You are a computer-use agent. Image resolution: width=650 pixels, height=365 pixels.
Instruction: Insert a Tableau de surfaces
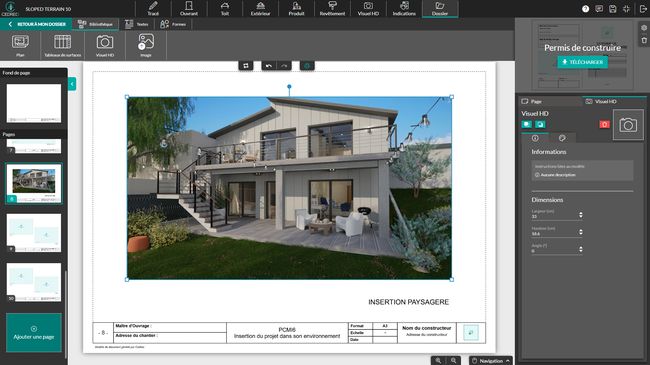point(63,45)
